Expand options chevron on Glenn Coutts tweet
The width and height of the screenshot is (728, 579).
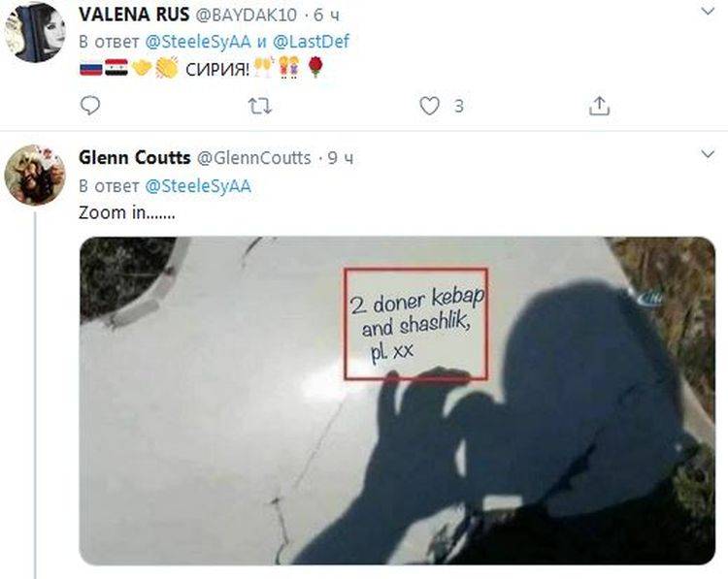(707, 154)
